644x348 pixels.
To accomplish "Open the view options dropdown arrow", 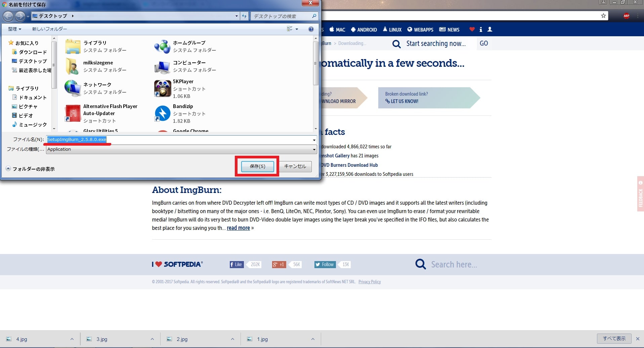I will (297, 29).
